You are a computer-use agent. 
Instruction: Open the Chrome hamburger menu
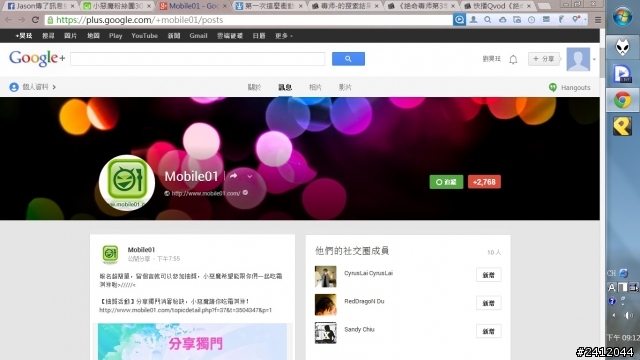click(x=598, y=20)
